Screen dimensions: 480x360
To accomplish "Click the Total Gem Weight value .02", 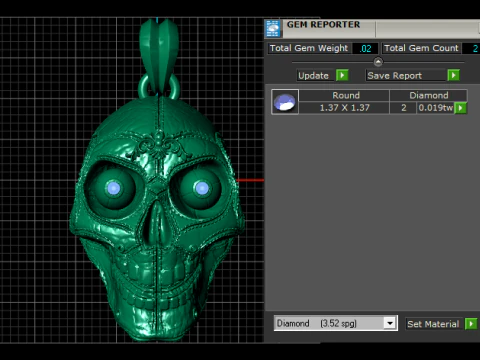I will coord(365,49).
